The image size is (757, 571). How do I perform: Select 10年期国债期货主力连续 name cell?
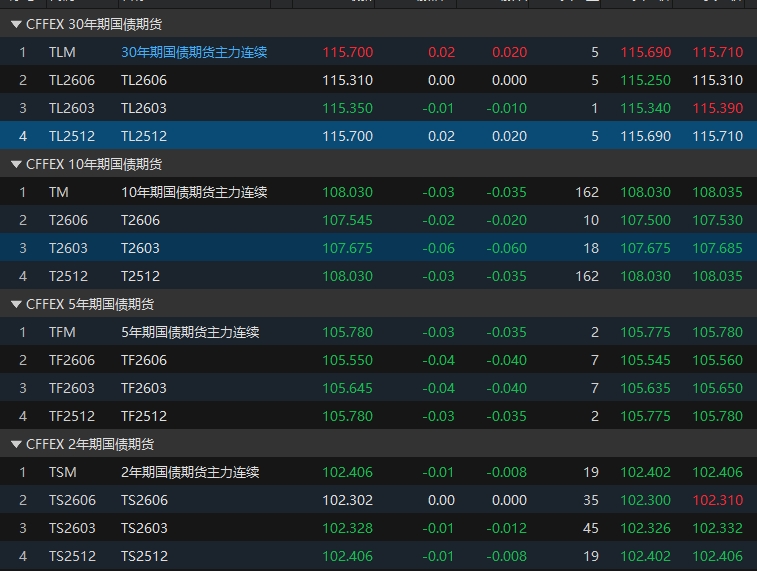[194, 192]
